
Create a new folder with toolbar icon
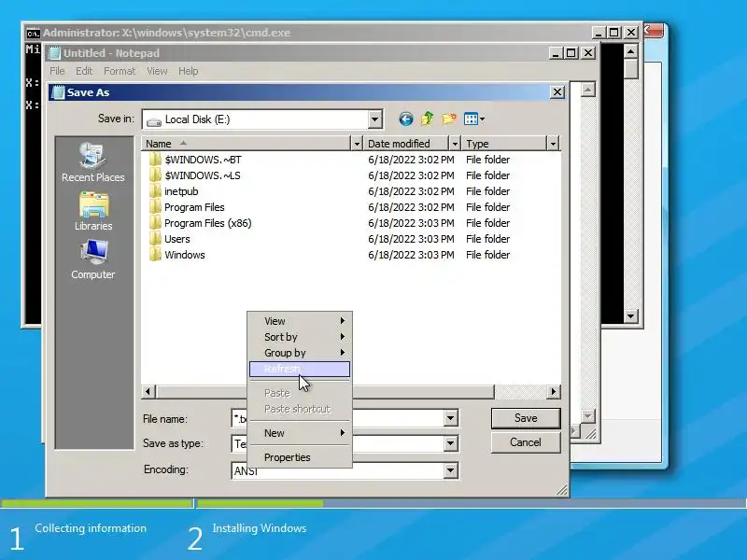(449, 119)
